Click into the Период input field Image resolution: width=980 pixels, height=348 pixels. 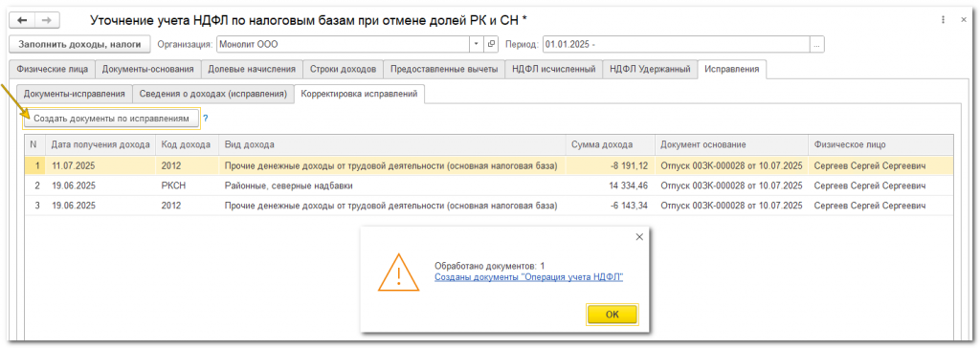pyautogui.click(x=677, y=44)
